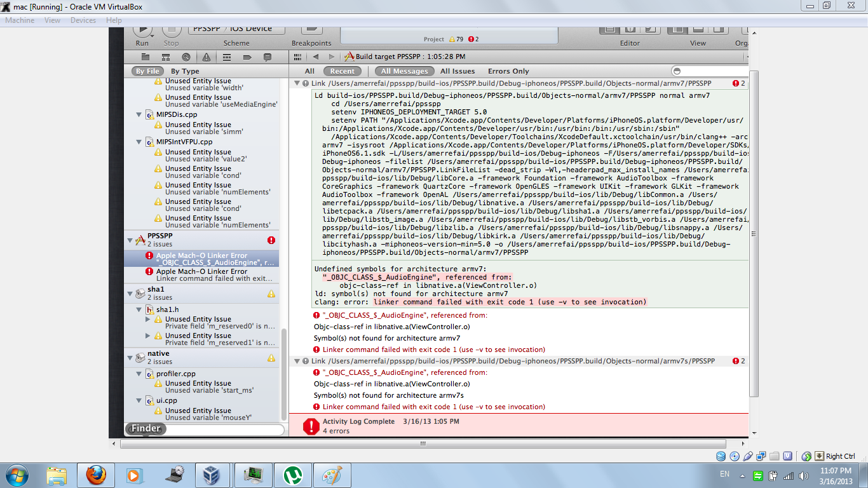The image size is (868, 488).
Task: Switch to the Issue navigator warning icon
Action: [207, 57]
